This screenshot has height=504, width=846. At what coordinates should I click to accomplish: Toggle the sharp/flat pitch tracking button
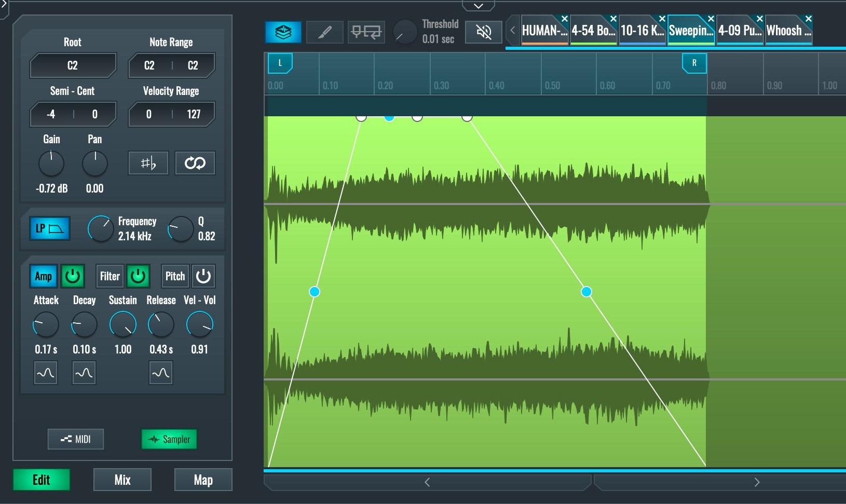point(148,164)
